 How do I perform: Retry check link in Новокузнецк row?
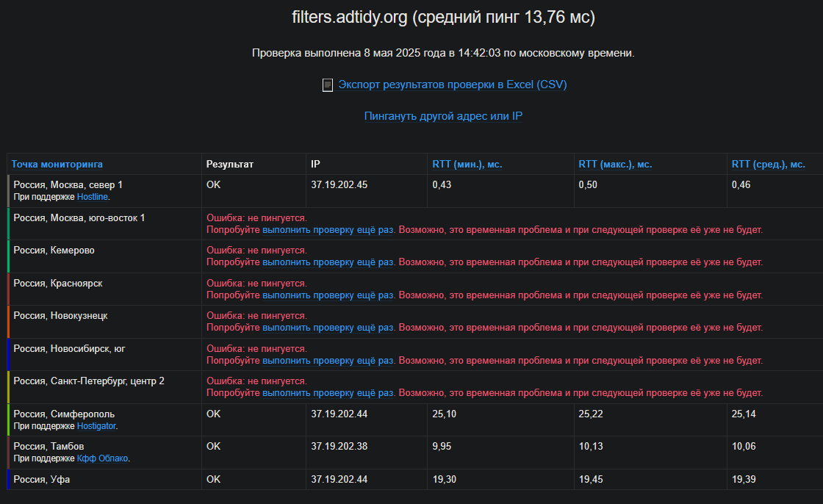[328, 328]
